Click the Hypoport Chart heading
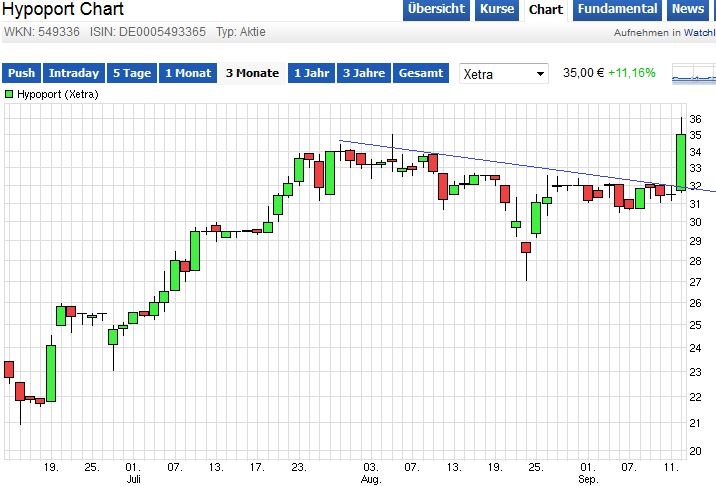 point(63,9)
